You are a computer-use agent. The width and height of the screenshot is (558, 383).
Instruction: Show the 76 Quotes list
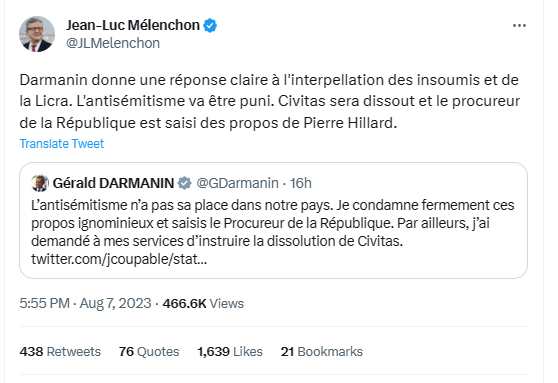pos(149,352)
